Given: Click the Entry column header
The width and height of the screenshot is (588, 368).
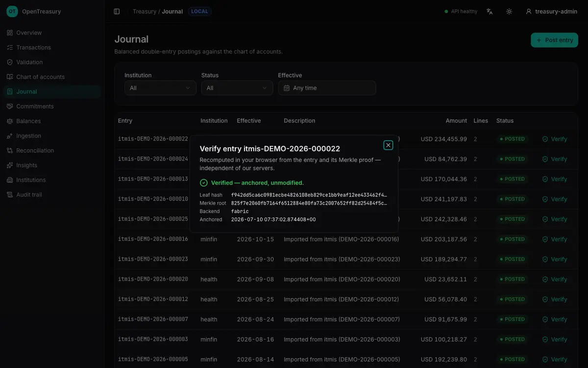Looking at the screenshot, I should click(x=125, y=121).
